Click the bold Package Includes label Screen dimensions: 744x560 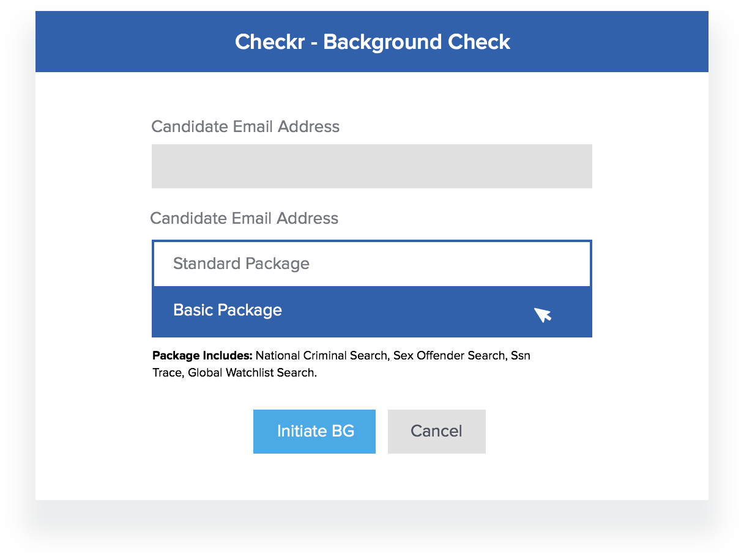(203, 355)
